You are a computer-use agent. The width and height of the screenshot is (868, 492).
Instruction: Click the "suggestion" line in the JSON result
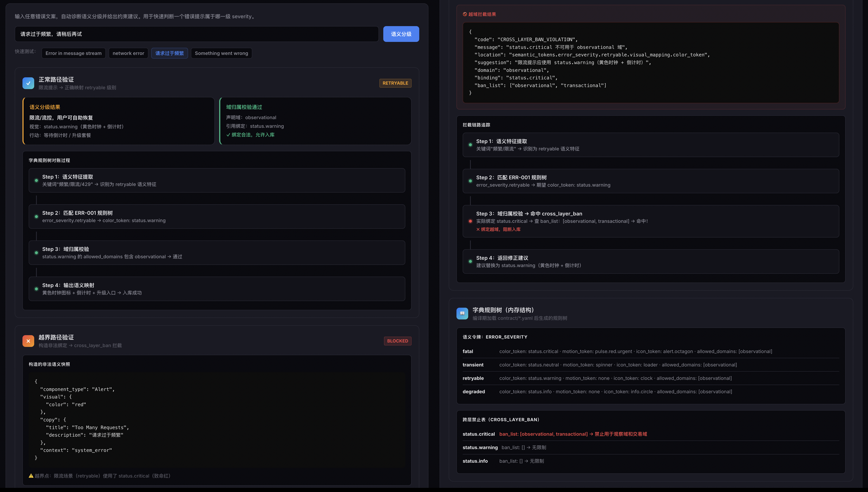coord(563,63)
